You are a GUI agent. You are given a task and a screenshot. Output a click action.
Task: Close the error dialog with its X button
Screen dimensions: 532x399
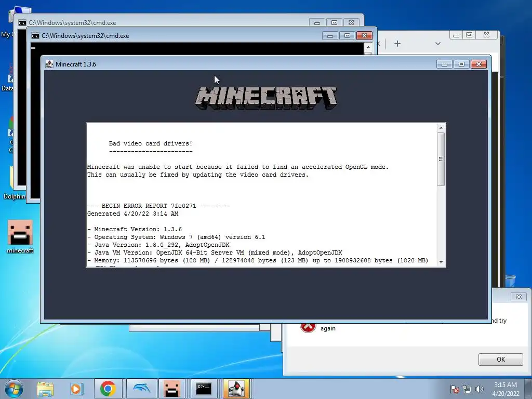point(518,297)
